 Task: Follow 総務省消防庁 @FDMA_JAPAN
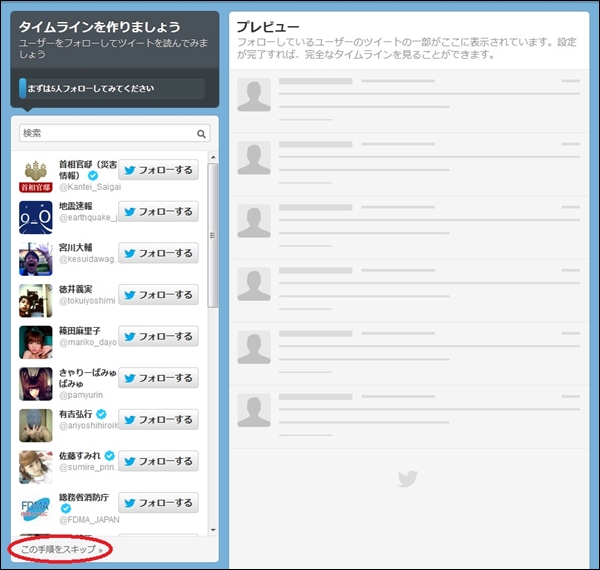point(158,503)
